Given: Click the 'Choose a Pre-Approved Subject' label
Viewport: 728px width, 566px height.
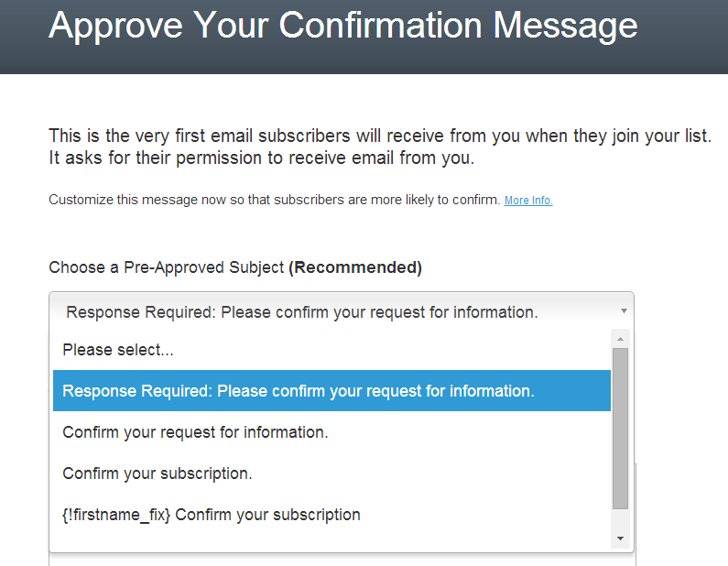Looking at the screenshot, I should [167, 268].
